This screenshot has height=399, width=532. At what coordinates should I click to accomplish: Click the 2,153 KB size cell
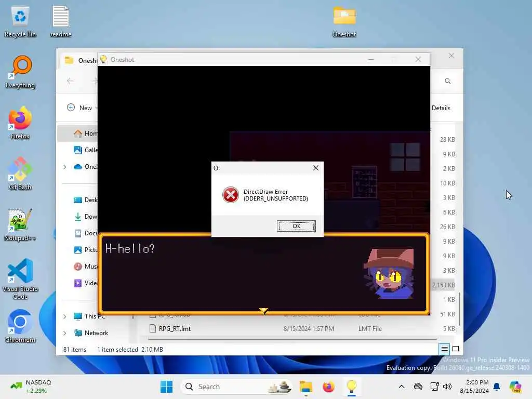pyautogui.click(x=443, y=285)
